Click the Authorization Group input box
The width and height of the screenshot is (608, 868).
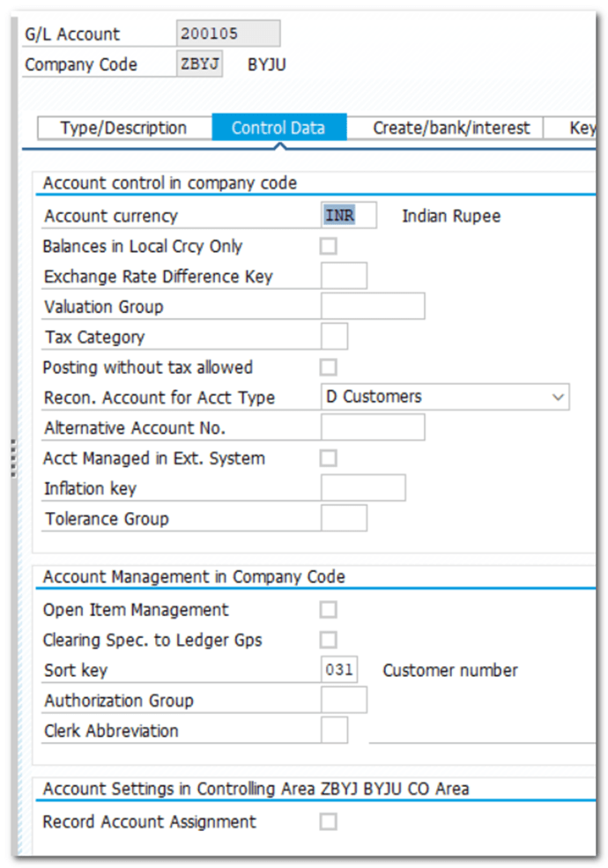(x=344, y=701)
